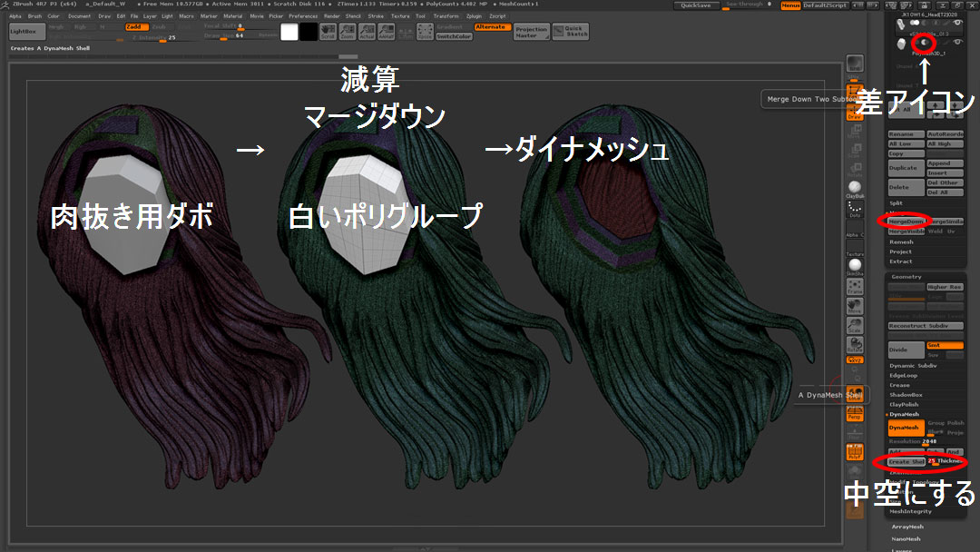Screen dimensions: 980x552
Task: Select the ClayBuildup brush thumbnail
Action: click(855, 188)
